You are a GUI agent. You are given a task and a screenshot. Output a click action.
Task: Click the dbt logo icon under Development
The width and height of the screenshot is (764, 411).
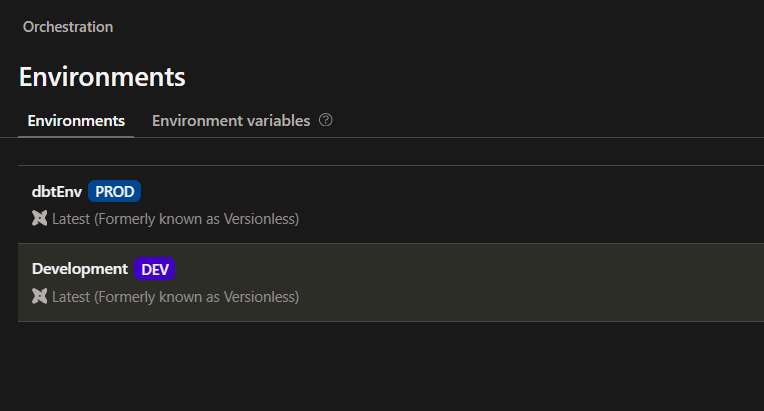tap(40, 296)
